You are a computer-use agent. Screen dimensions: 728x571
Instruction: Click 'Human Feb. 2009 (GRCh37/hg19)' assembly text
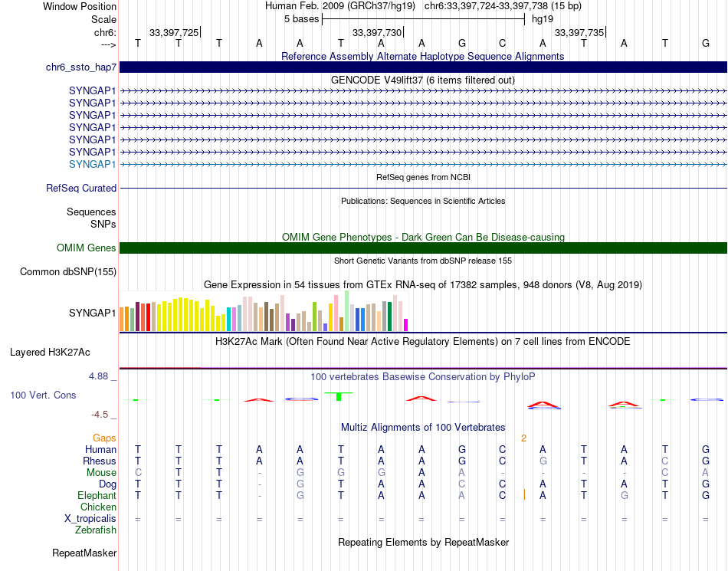click(x=342, y=6)
